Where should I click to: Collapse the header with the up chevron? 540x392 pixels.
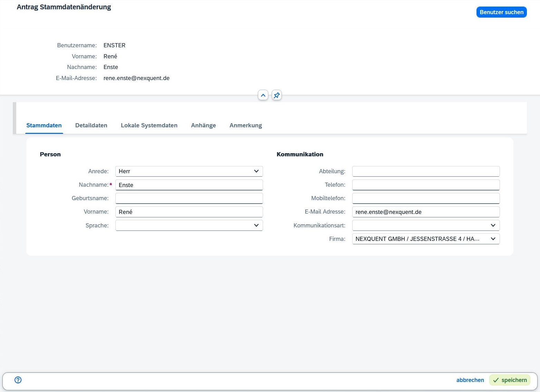(x=263, y=95)
